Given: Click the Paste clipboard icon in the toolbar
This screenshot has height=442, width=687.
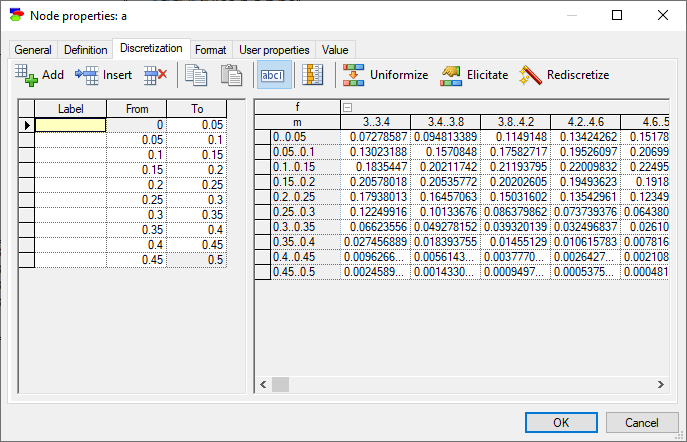Looking at the screenshot, I should (231, 75).
